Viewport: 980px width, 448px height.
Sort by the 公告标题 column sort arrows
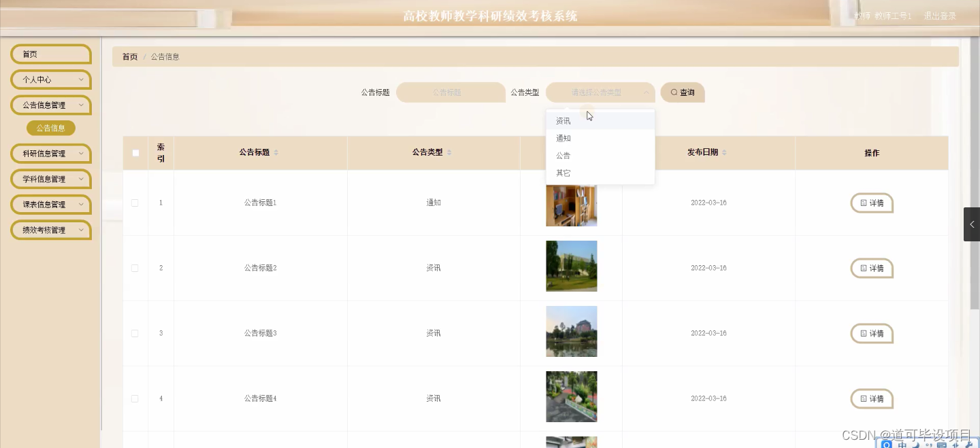276,153
